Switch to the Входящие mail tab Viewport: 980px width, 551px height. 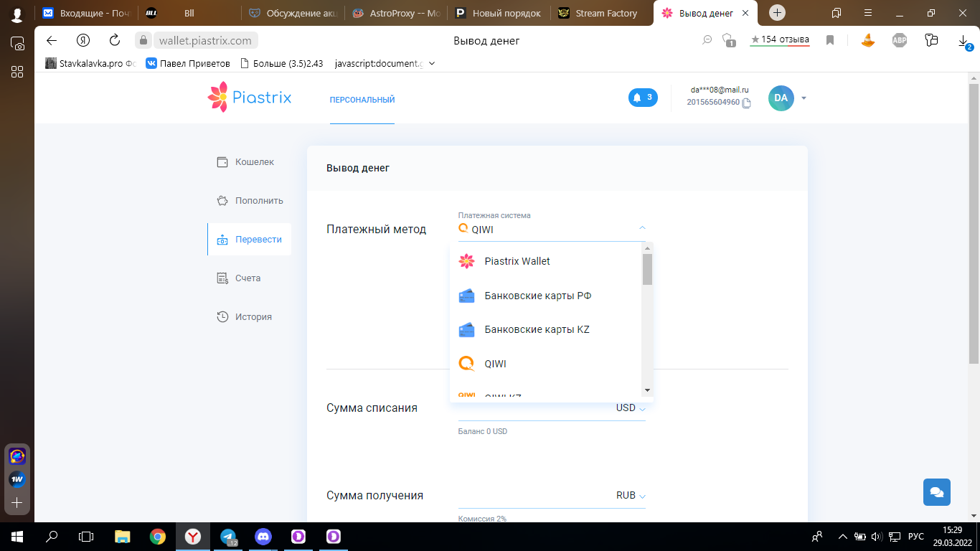(85, 13)
